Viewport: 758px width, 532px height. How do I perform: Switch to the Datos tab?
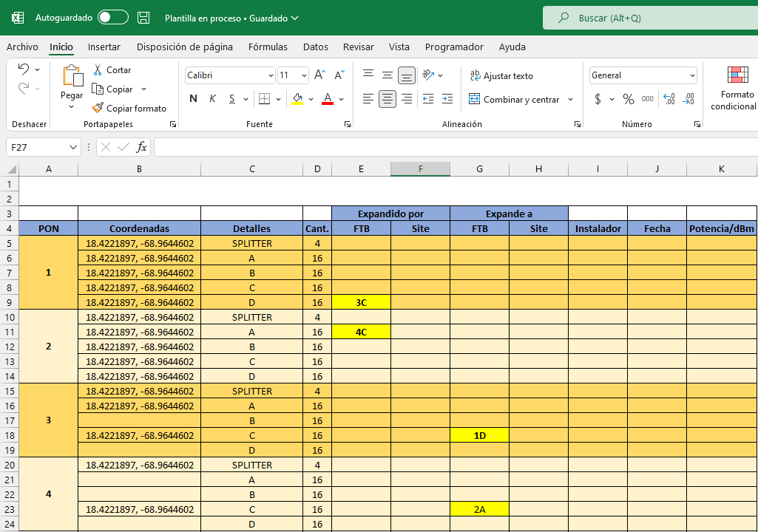click(x=316, y=47)
